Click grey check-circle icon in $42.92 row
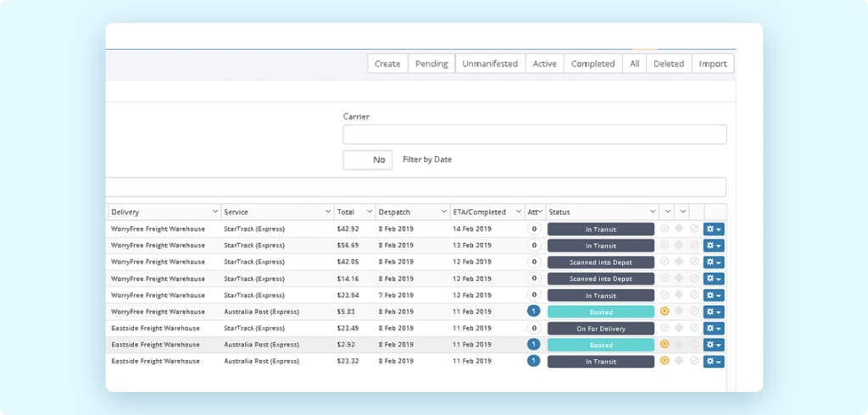Image resolution: width=868 pixels, height=415 pixels. 665,229
